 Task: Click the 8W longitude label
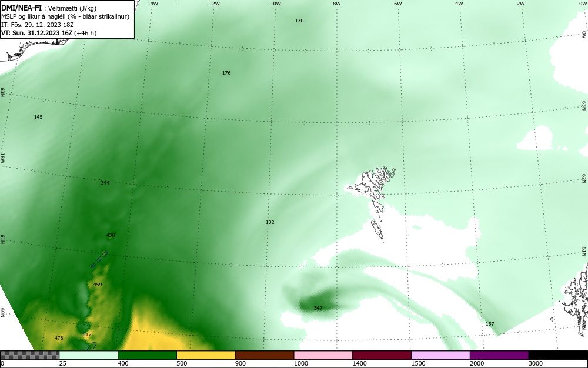(337, 4)
